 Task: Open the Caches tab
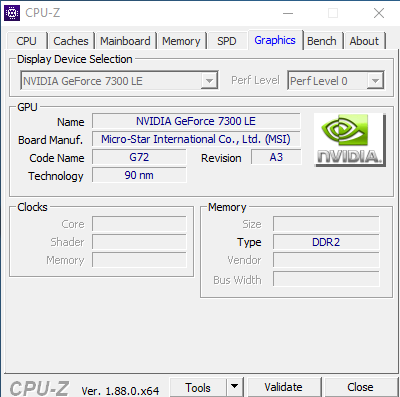point(71,41)
